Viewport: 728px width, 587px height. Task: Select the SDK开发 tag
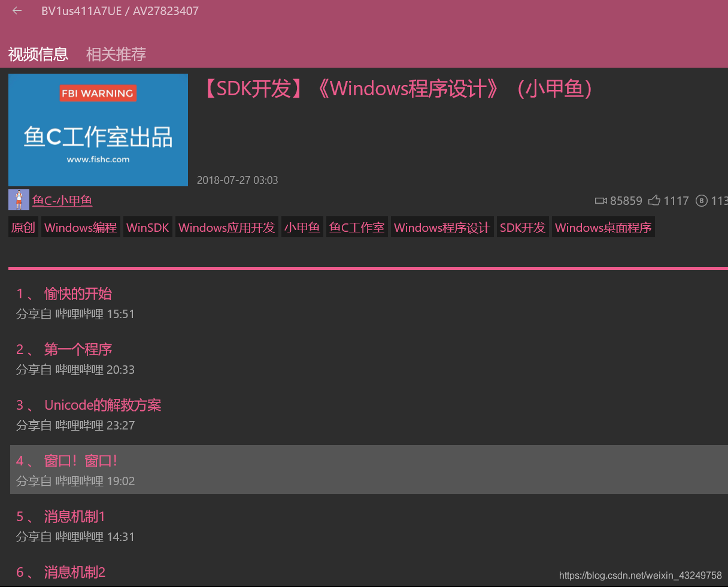523,228
